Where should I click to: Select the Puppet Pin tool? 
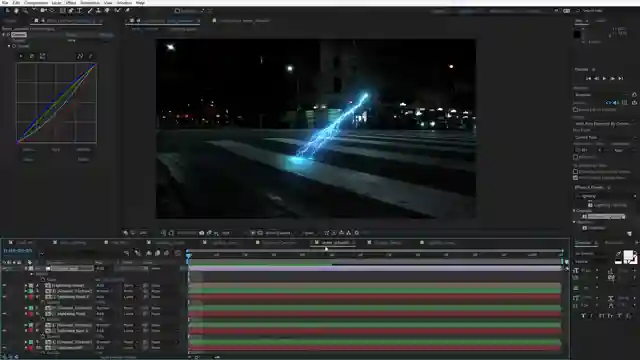coord(127,11)
